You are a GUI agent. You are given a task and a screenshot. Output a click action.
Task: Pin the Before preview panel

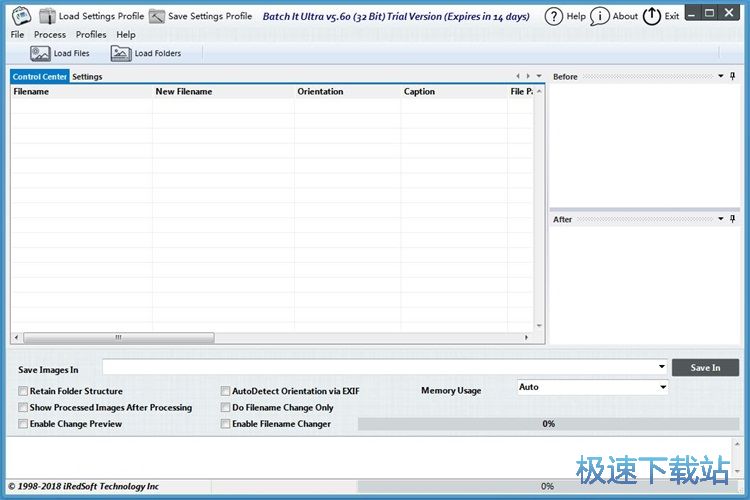coord(732,76)
